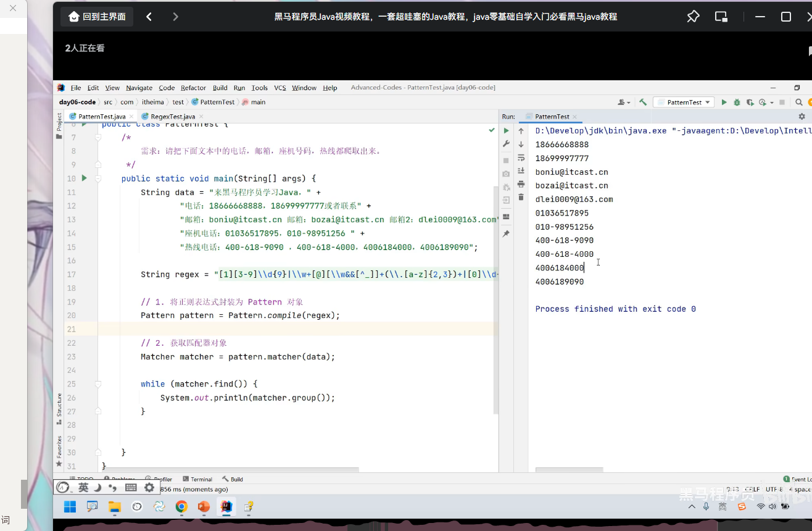Print the console output via printer icon
812x531 pixels.
pos(521,184)
